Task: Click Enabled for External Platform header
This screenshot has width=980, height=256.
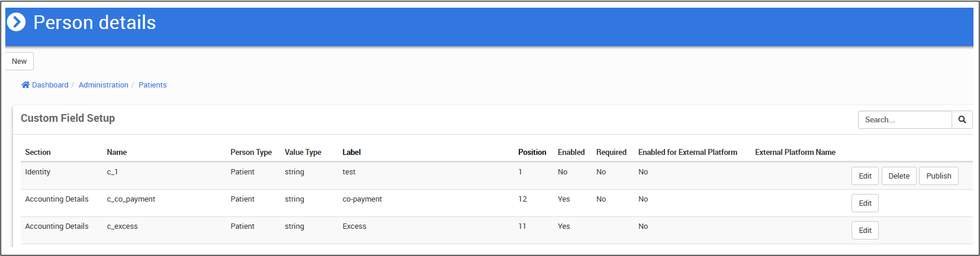Action: pyautogui.click(x=687, y=153)
